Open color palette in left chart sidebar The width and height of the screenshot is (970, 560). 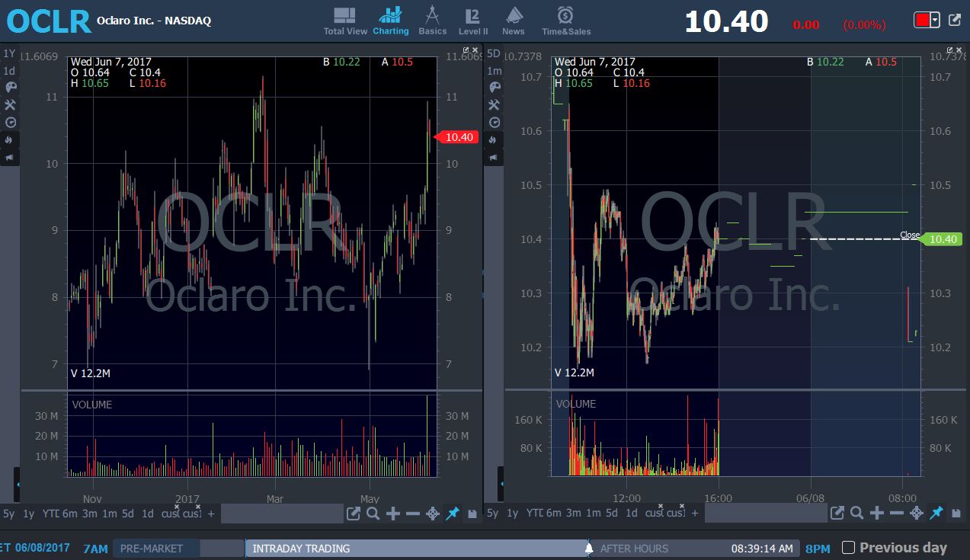click(x=10, y=88)
